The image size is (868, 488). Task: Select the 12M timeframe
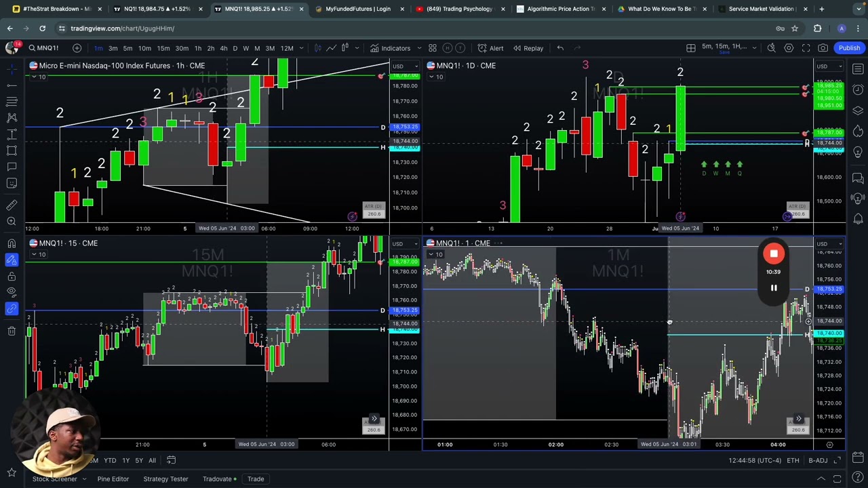click(287, 48)
